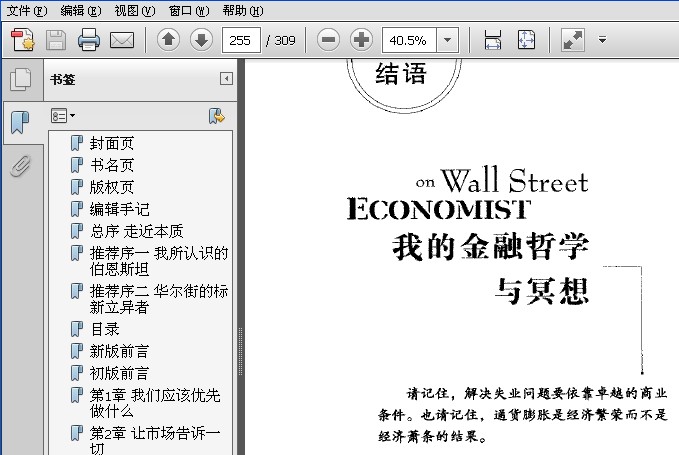
Task: Open the 视图 menu
Action: click(135, 10)
